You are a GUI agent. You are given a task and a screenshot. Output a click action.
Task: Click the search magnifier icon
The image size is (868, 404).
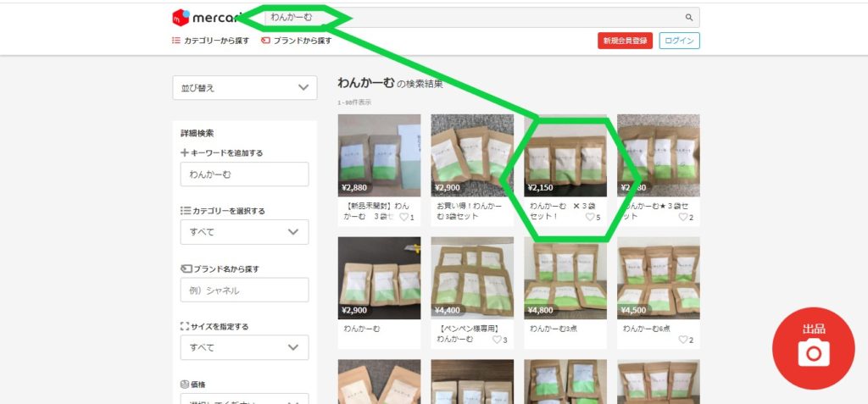point(689,18)
